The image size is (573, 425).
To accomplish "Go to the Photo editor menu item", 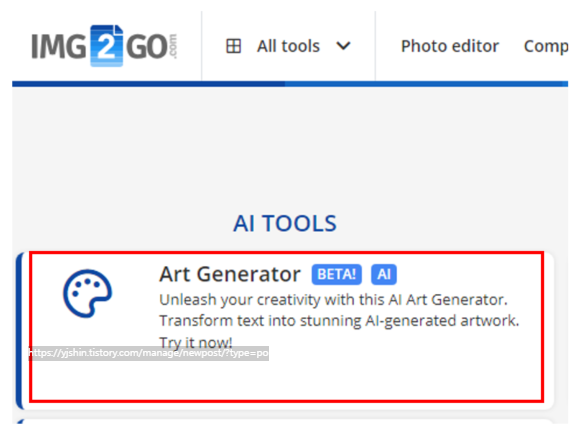I will tap(450, 46).
